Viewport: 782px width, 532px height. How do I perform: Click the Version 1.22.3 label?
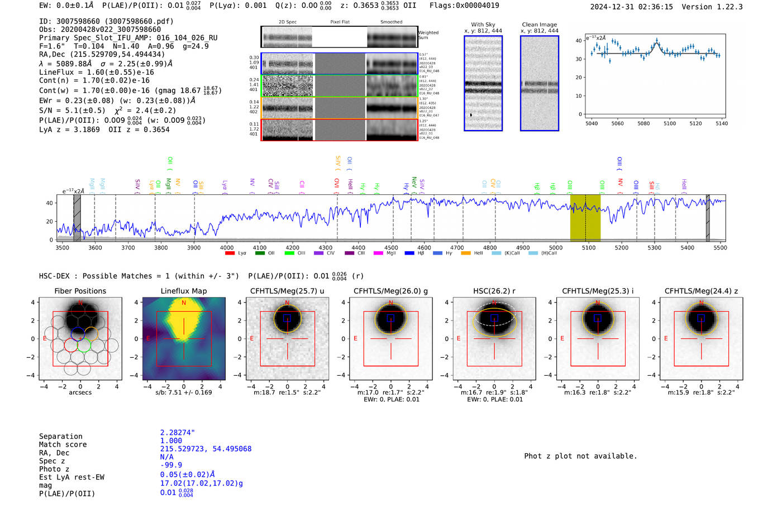712,7
